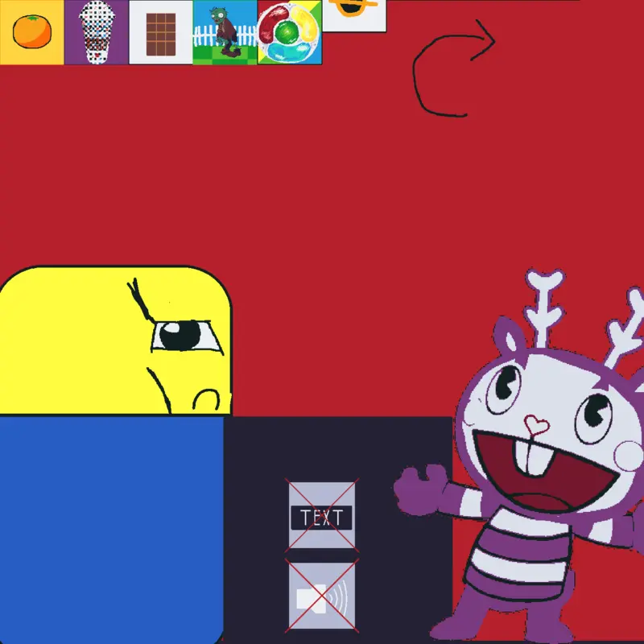Select the orange tangerine tile

(x=32, y=32)
